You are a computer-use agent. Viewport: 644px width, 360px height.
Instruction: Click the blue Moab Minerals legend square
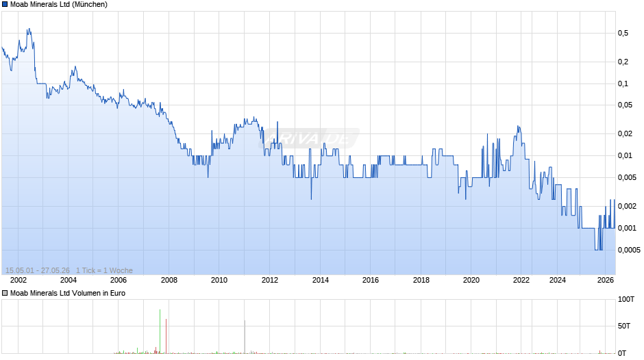point(5,5)
